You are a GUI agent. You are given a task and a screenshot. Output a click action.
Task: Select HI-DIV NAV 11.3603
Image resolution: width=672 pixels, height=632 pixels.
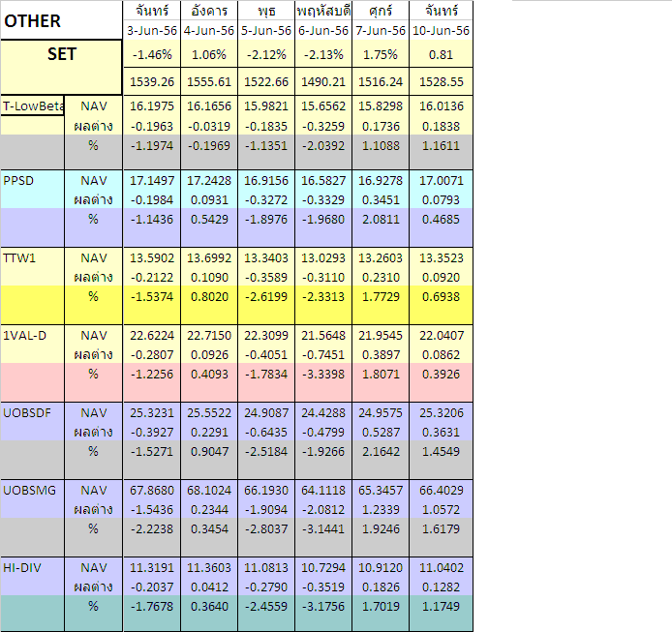pos(209,568)
